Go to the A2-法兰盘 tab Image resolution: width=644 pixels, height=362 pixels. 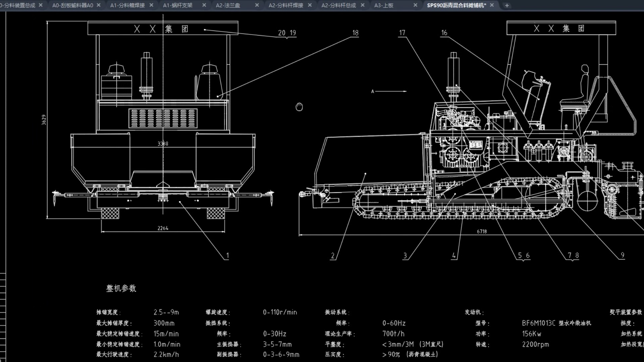coord(228,5)
